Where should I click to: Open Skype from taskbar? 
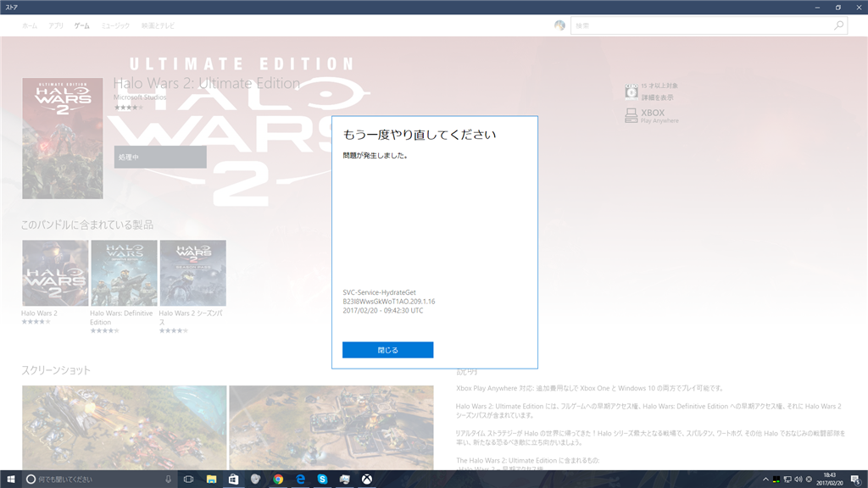point(322,480)
